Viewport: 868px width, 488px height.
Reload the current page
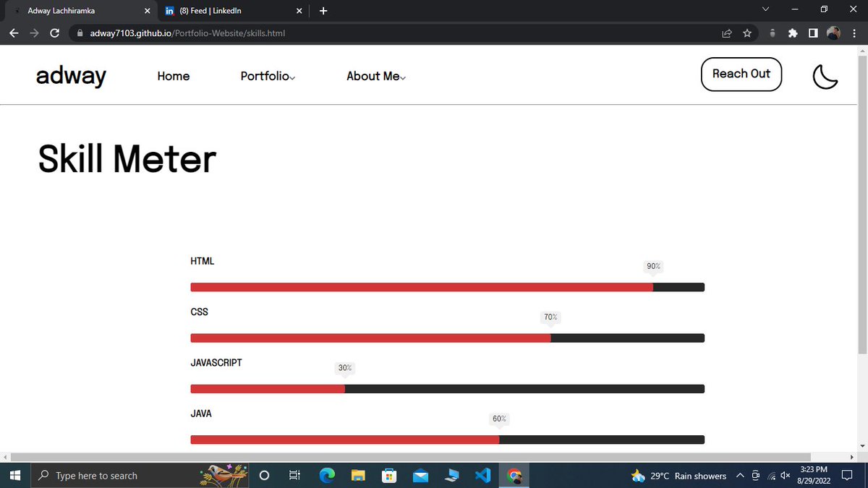click(54, 33)
